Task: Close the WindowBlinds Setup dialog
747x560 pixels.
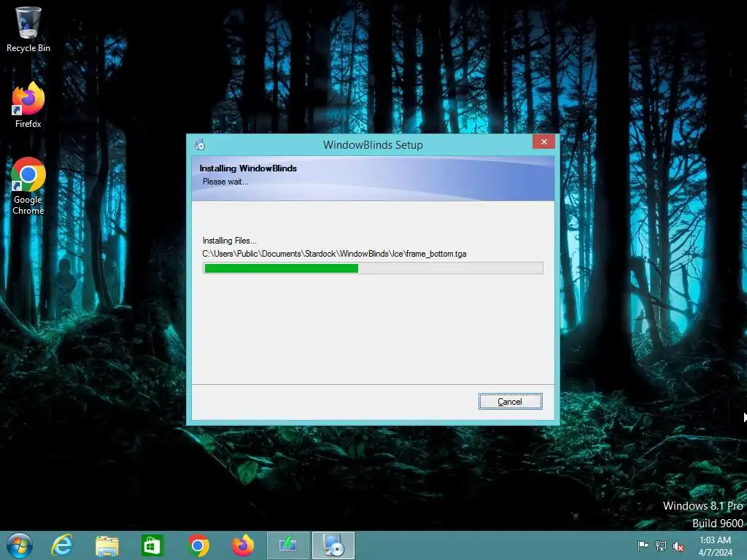Action: [x=543, y=142]
